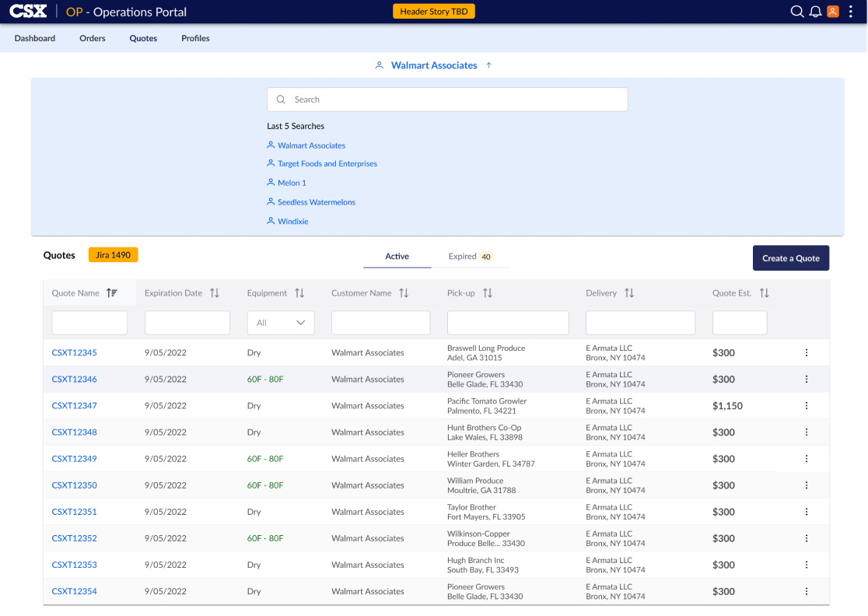Click the Customer Name filter field
Viewport: 868px width, 616px height.
[381, 323]
